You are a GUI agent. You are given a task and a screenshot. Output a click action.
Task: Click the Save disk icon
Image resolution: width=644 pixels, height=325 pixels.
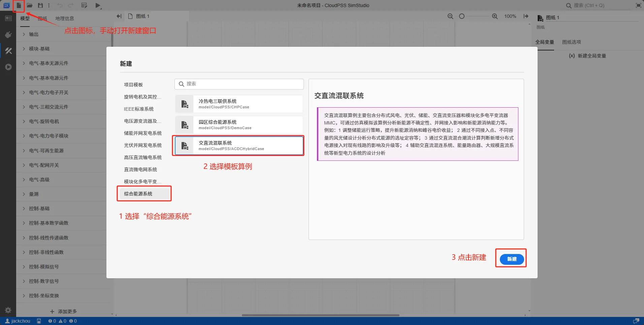40,5
